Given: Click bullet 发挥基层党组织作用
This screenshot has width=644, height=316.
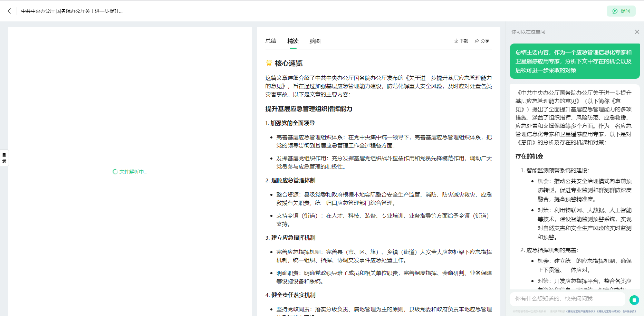Looking at the screenshot, I should point(384,163).
